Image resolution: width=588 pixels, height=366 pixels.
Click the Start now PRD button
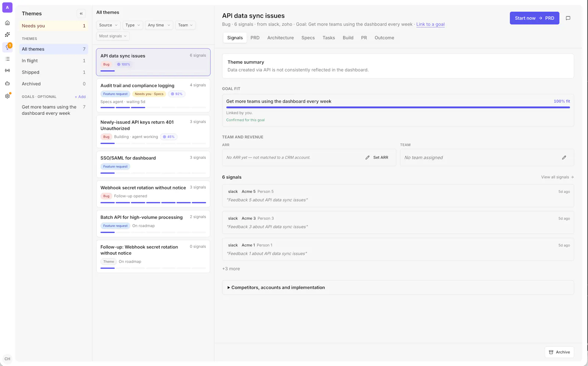coord(534,18)
